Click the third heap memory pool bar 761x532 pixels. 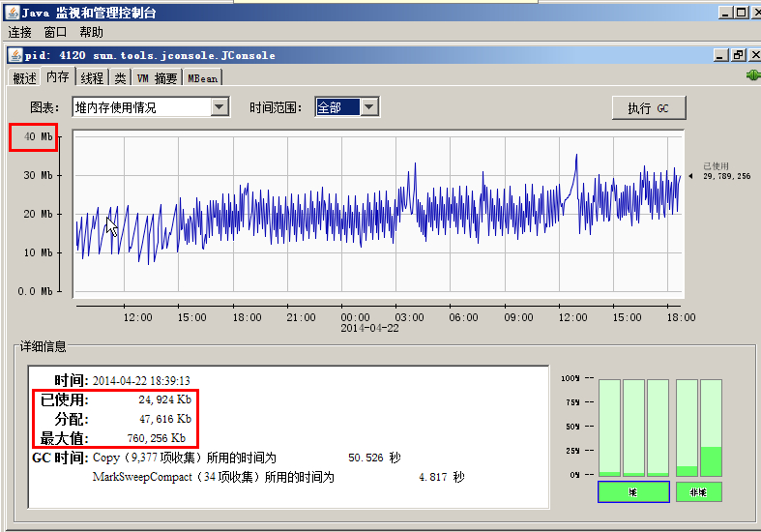[x=659, y=428]
